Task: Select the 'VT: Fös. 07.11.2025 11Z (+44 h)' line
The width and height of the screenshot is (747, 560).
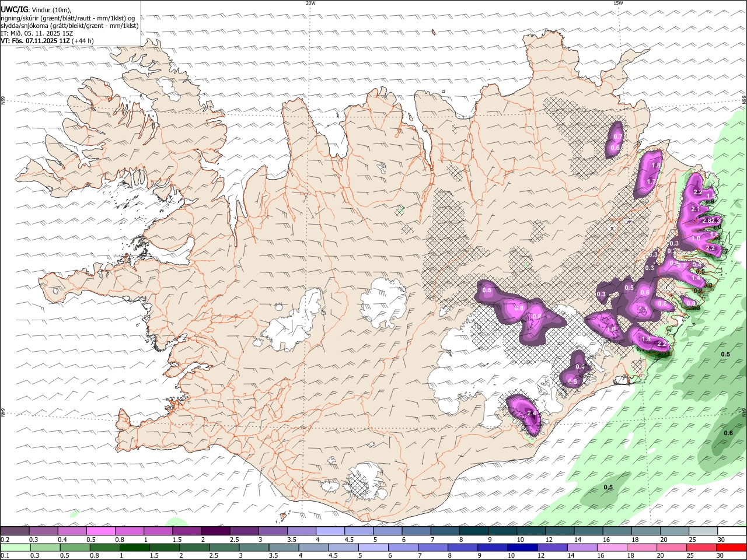Action: click(x=47, y=41)
